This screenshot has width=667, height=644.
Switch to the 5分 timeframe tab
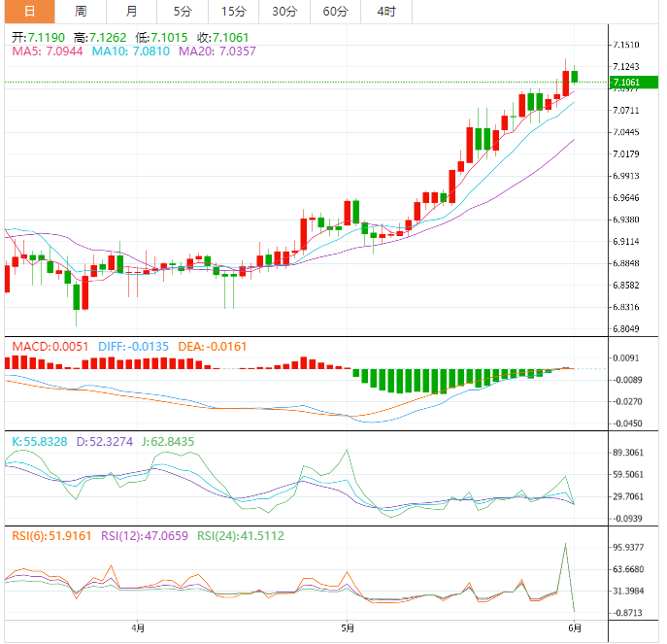click(x=183, y=12)
